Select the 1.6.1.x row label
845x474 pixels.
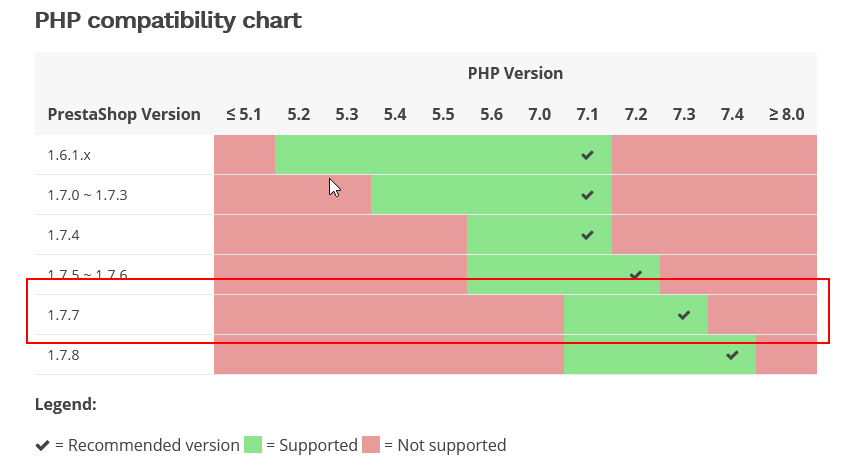point(69,155)
